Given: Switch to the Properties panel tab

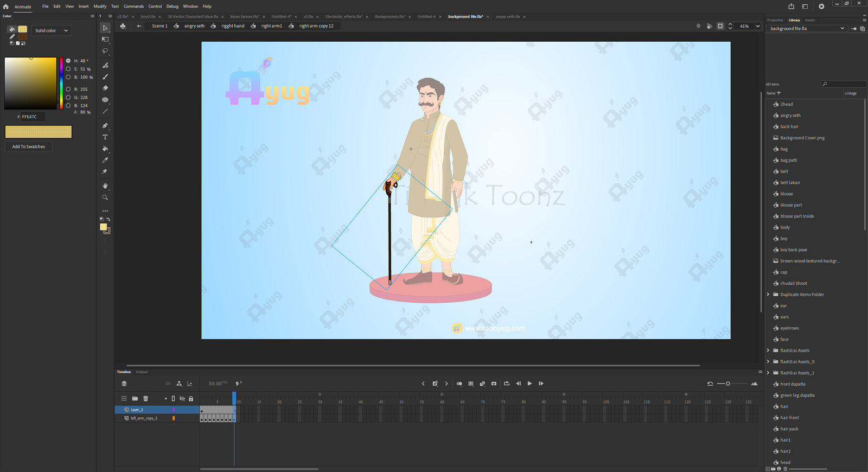Looking at the screenshot, I should pyautogui.click(x=775, y=20).
